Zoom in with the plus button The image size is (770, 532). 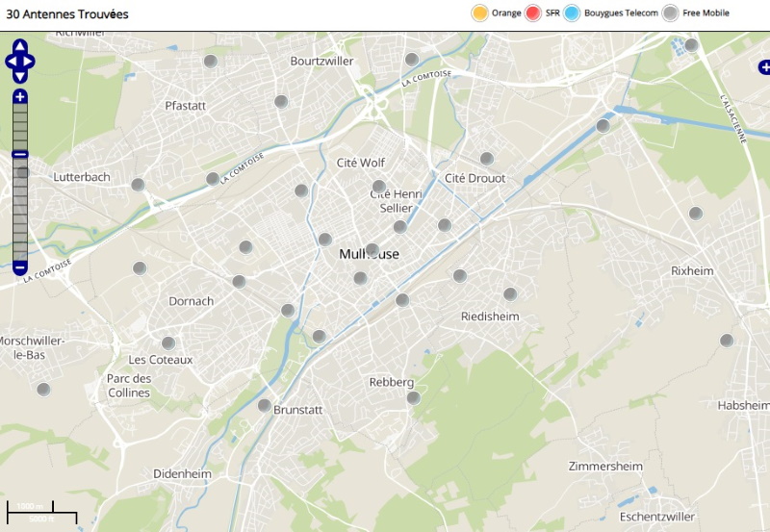(x=19, y=96)
